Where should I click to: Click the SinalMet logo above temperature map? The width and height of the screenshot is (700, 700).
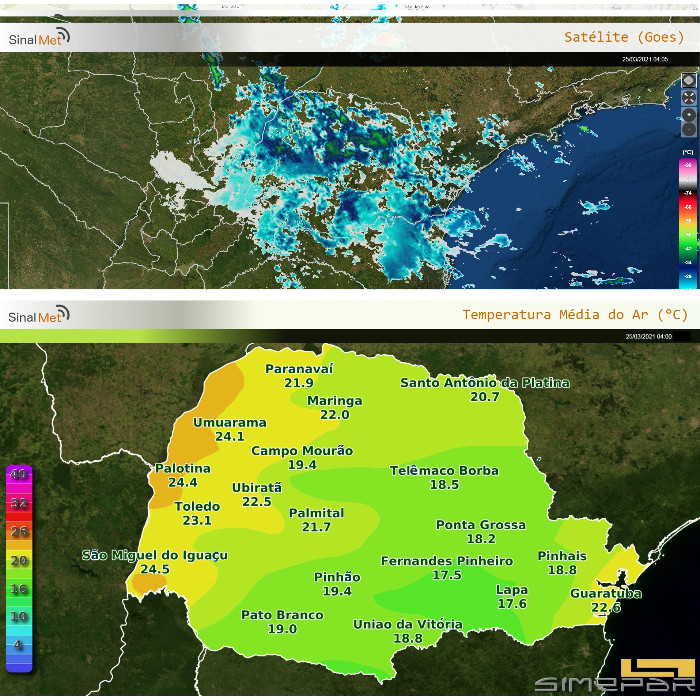(x=39, y=316)
